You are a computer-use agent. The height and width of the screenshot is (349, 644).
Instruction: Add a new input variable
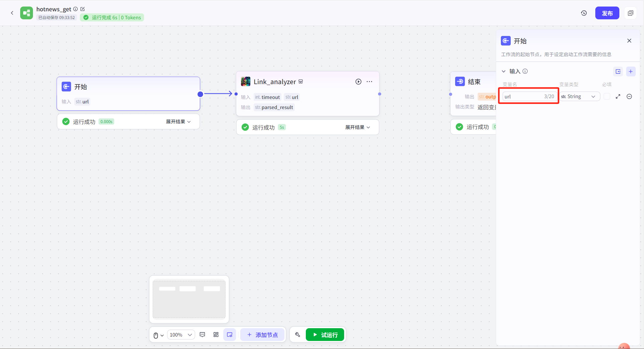(x=631, y=71)
